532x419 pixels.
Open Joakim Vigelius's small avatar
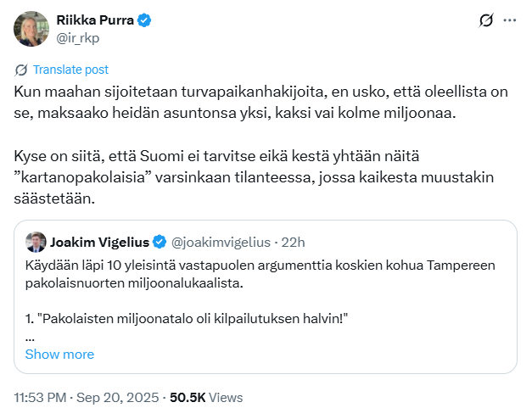tap(36, 242)
